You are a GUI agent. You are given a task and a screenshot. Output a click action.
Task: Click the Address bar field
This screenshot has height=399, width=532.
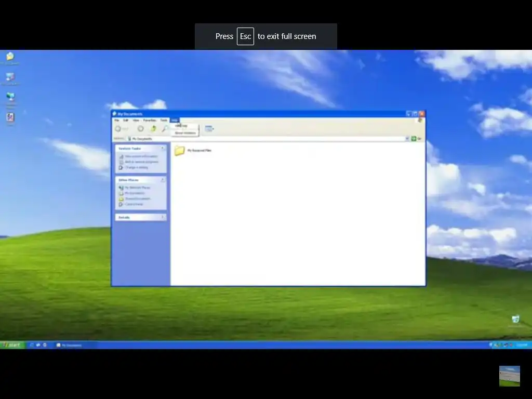click(265, 139)
